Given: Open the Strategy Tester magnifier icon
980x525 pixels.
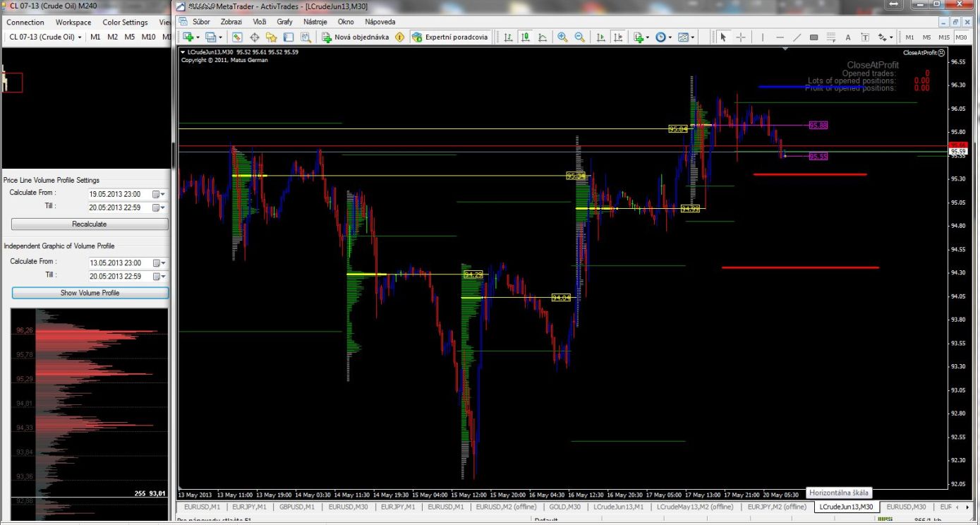Looking at the screenshot, I should click(306, 37).
